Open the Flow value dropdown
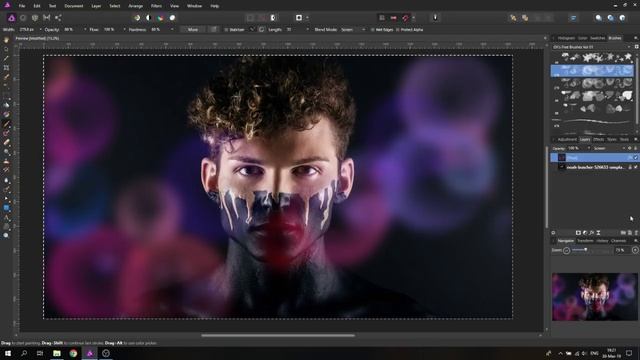This screenshot has width=640, height=360. (x=124, y=30)
